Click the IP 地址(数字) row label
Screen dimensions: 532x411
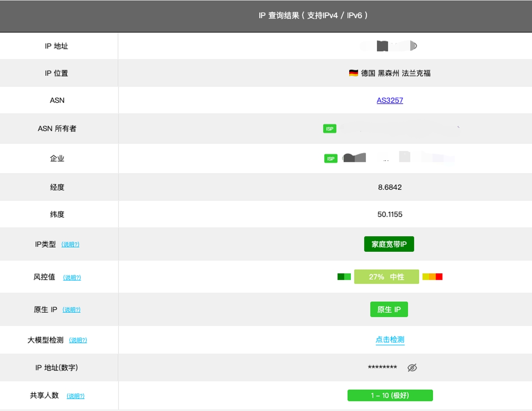coord(57,368)
